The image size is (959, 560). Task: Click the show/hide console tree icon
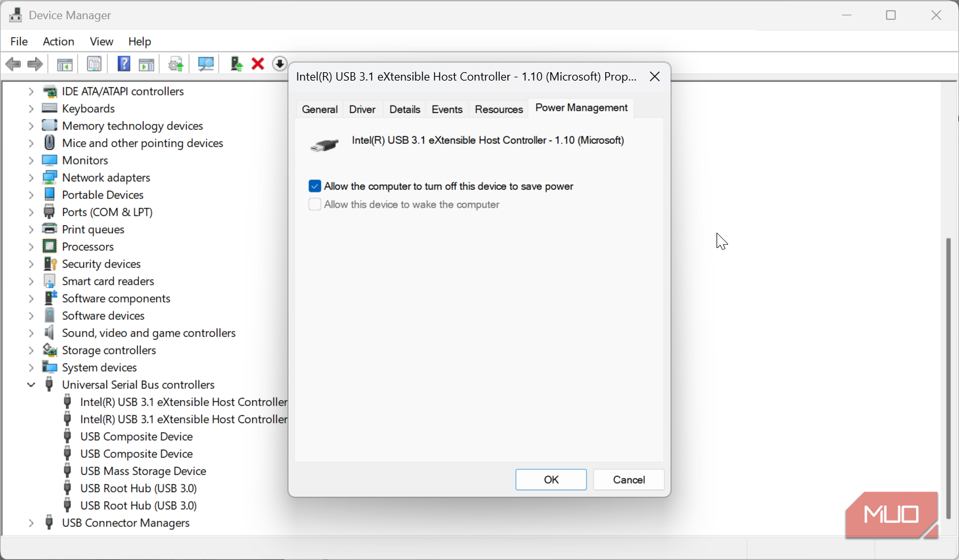[65, 64]
